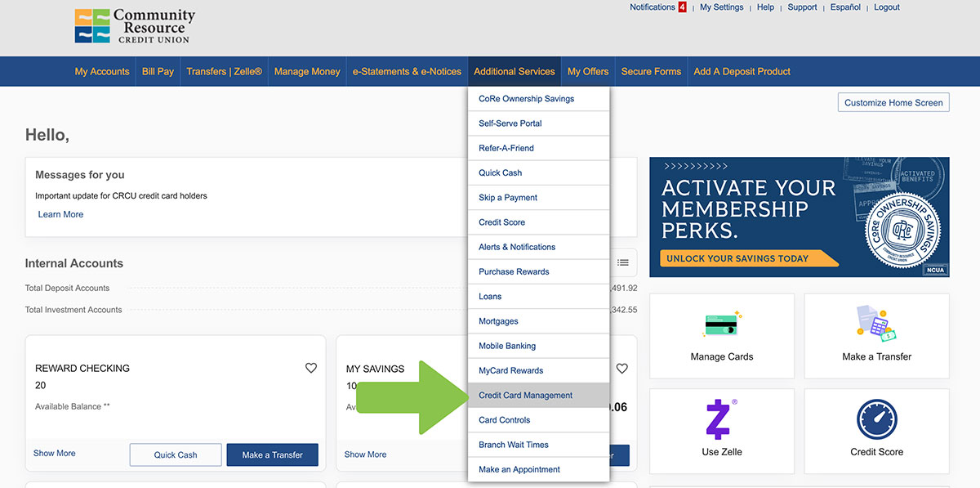980x488 pixels.
Task: Open the Transfers | Zelle menu
Action: [x=225, y=72]
